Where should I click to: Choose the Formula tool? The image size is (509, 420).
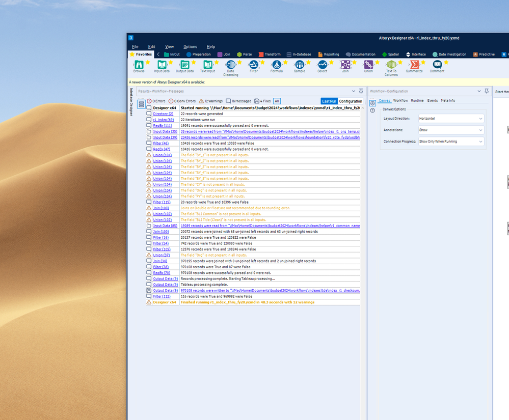pos(277,65)
